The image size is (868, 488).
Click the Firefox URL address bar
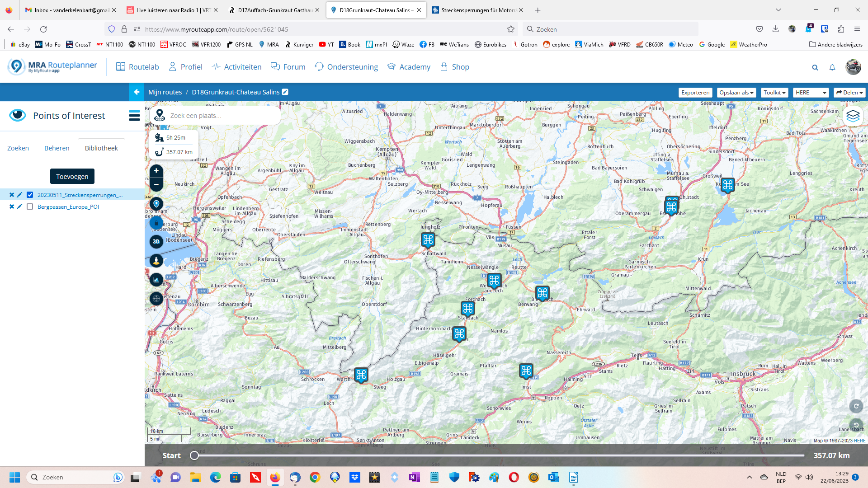coord(312,29)
